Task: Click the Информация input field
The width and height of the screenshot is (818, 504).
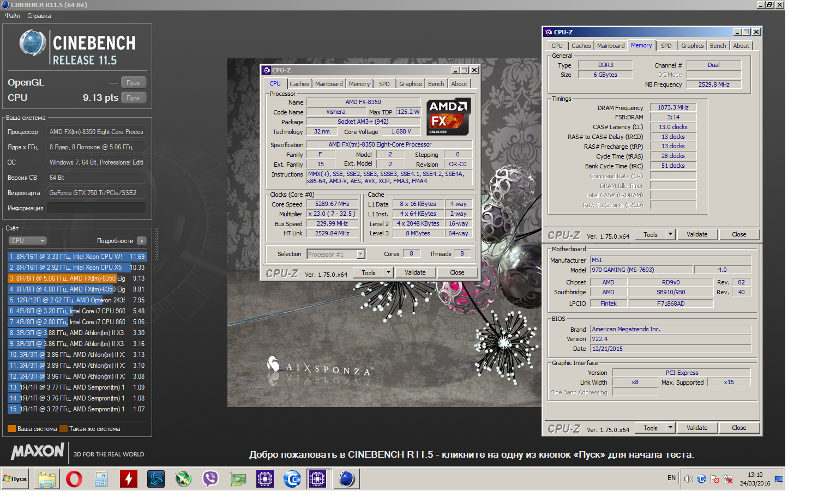Action: point(97,208)
